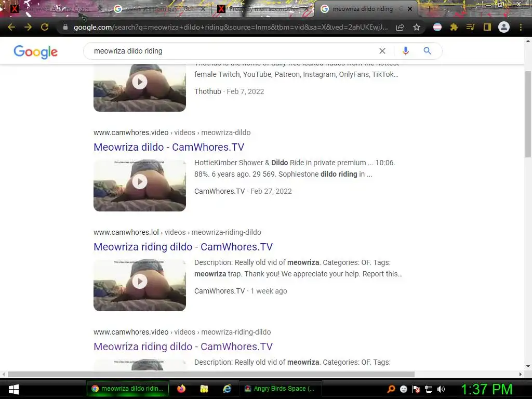Open Chrome's three-dot menu
Viewport: 532px width, 399px height.
coord(521,27)
